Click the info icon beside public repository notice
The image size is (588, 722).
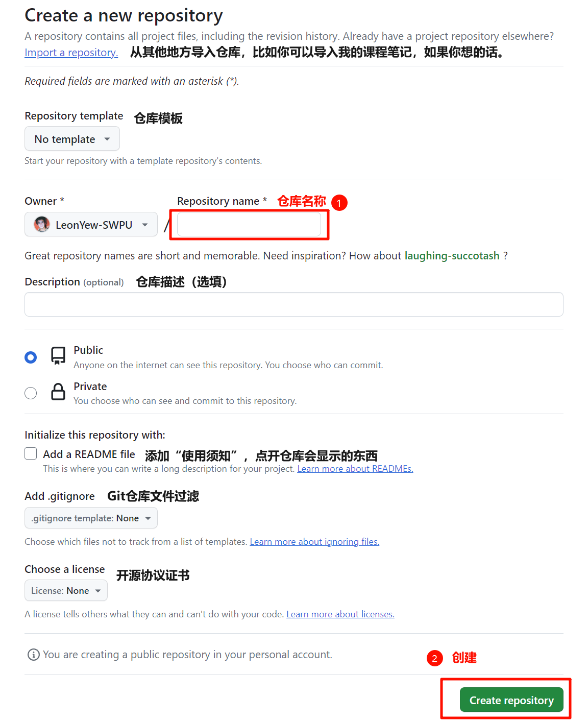tap(34, 655)
